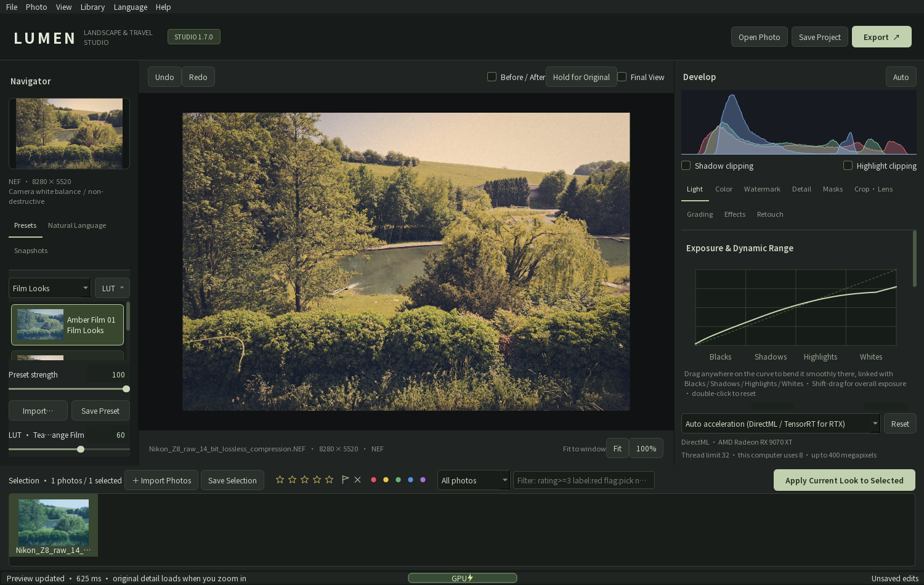The height and width of the screenshot is (585, 924).
Task: Set a four-star rating with the fourth star
Action: pyautogui.click(x=317, y=480)
